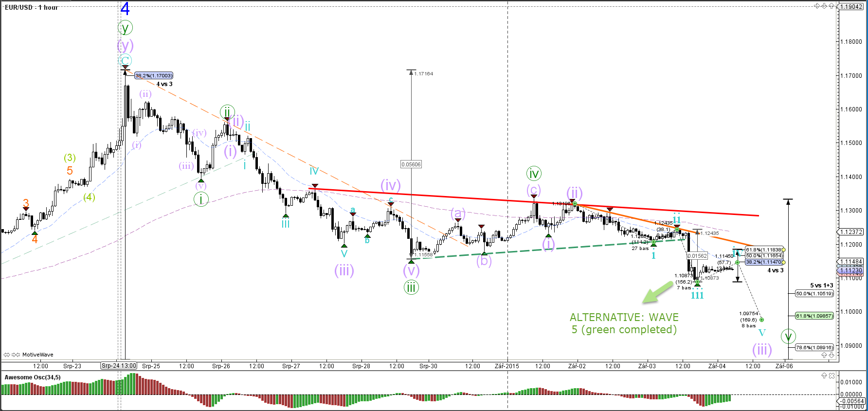Click the ALTERNATIVE: WAVE 5 annotation text
Viewport: 868px width, 411px height.
tap(624, 323)
